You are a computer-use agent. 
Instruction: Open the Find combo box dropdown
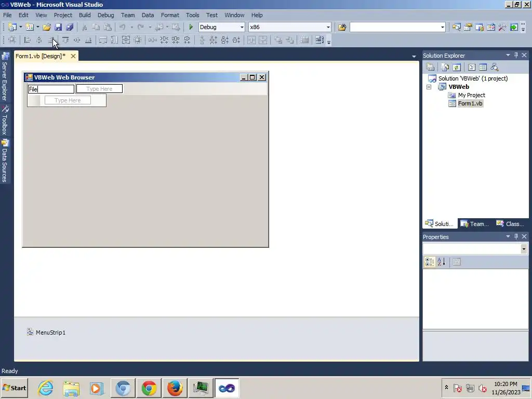click(x=443, y=27)
